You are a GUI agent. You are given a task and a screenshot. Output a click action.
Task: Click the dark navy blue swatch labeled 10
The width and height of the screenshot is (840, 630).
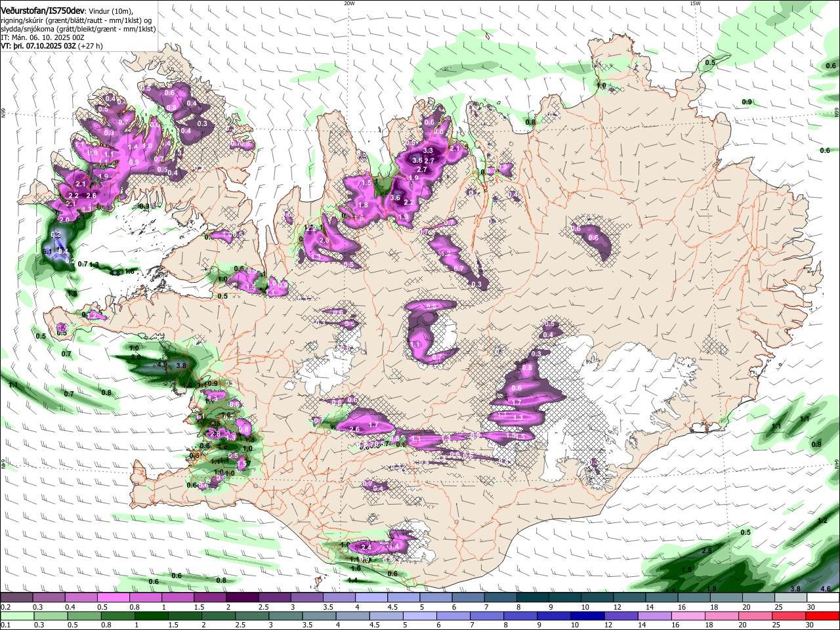click(x=587, y=616)
